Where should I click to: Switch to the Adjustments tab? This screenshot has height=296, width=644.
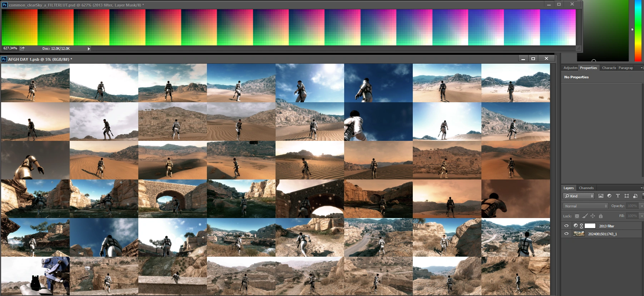point(570,68)
